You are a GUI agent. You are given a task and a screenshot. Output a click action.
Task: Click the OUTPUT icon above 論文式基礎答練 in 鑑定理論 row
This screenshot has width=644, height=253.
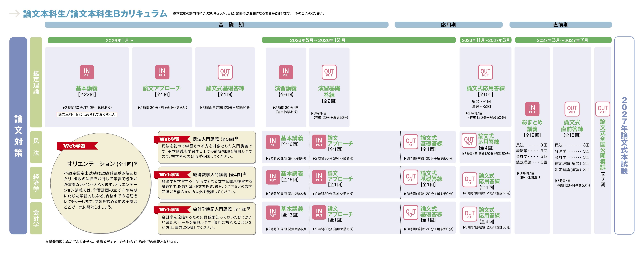tap(225, 72)
